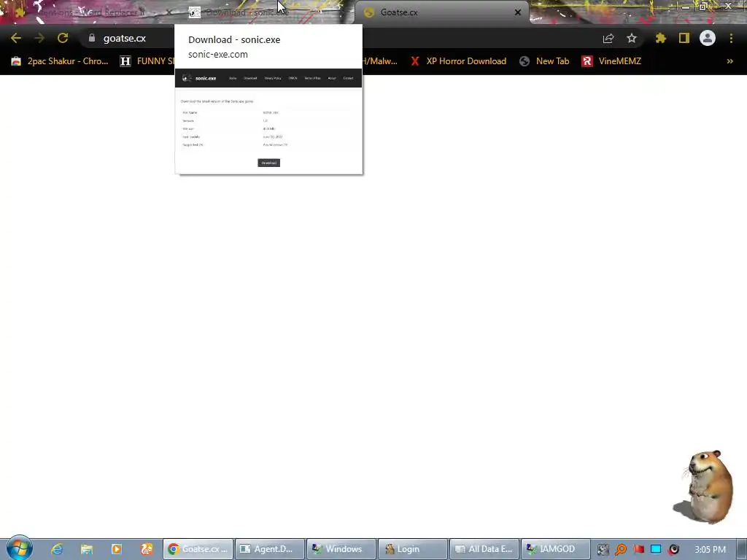Launch Internet Explorer from the taskbar
The height and width of the screenshot is (560, 747).
pos(57,549)
